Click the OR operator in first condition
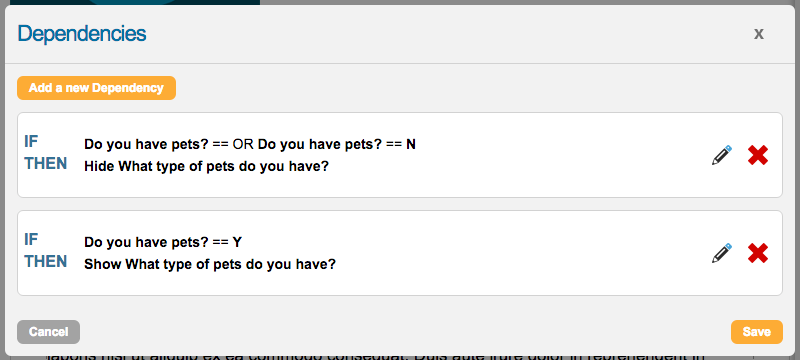Viewport: 800px width, 360px height. (243, 144)
